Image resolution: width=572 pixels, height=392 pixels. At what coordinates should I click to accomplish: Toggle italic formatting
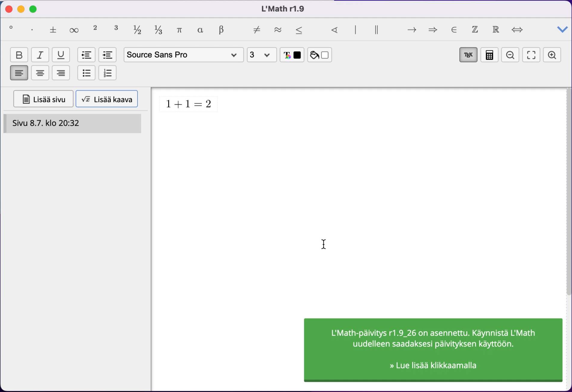40,55
